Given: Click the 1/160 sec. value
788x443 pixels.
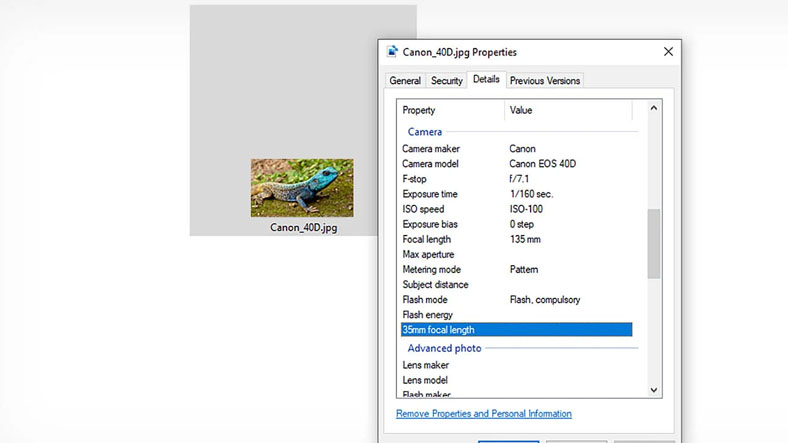Looking at the screenshot, I should [531, 194].
